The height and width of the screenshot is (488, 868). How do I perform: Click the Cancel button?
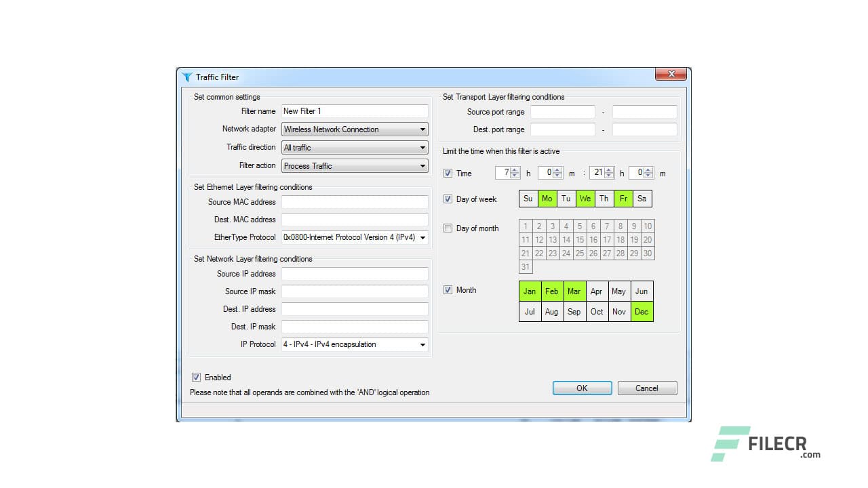point(646,388)
